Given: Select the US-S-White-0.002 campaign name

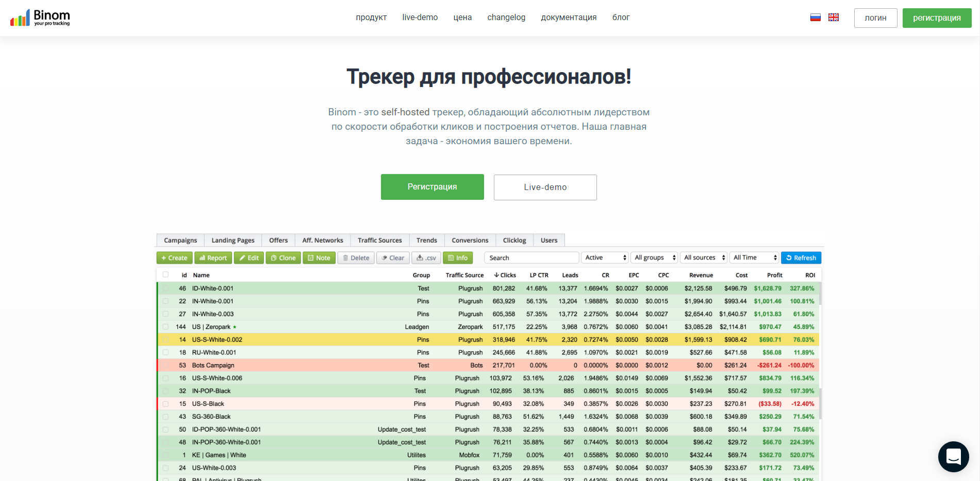Looking at the screenshot, I should point(217,340).
